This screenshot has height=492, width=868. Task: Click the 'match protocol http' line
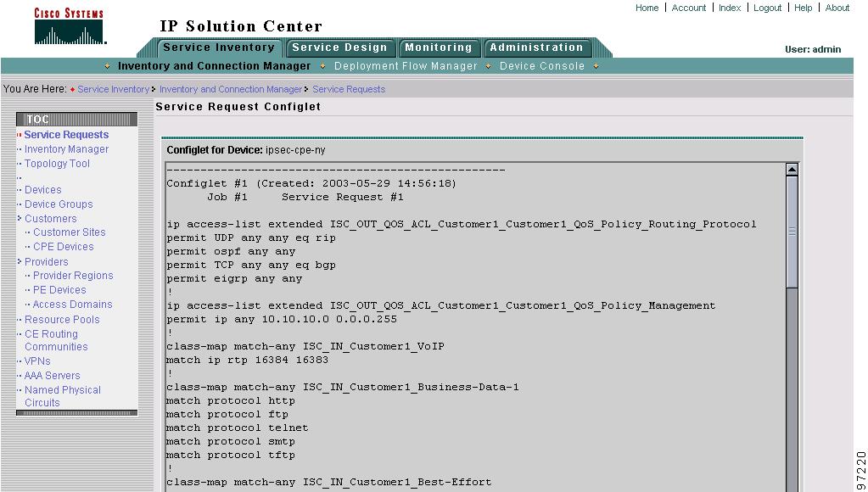[231, 400]
